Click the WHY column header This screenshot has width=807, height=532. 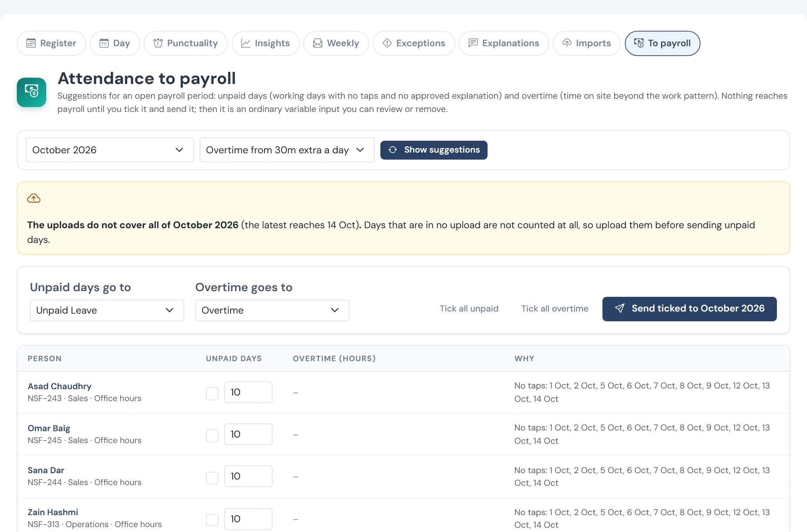click(524, 358)
